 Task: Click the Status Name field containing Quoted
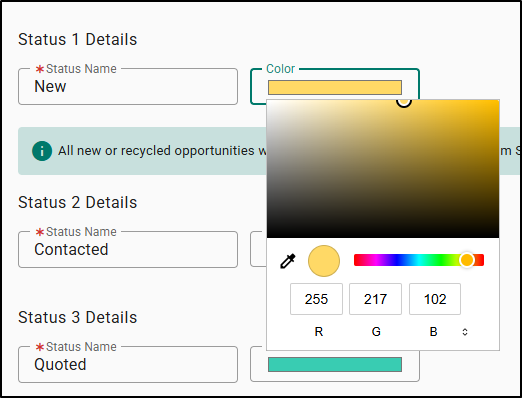[x=128, y=365]
